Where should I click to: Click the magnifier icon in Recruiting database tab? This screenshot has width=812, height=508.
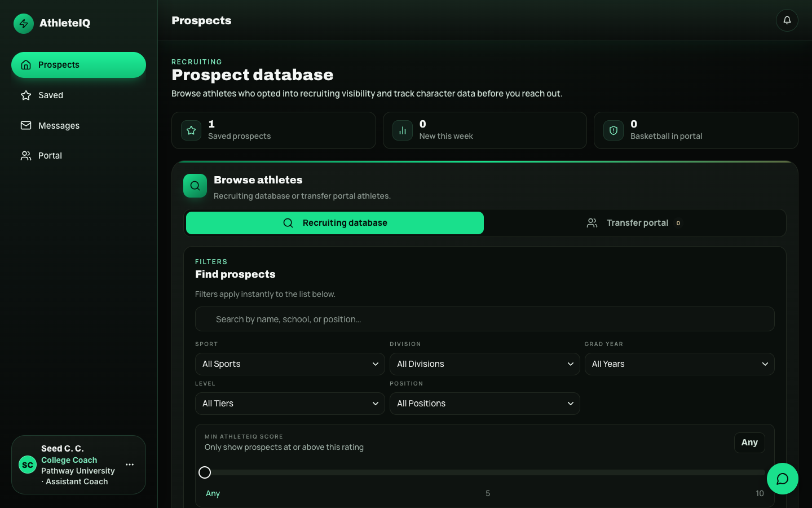(288, 223)
